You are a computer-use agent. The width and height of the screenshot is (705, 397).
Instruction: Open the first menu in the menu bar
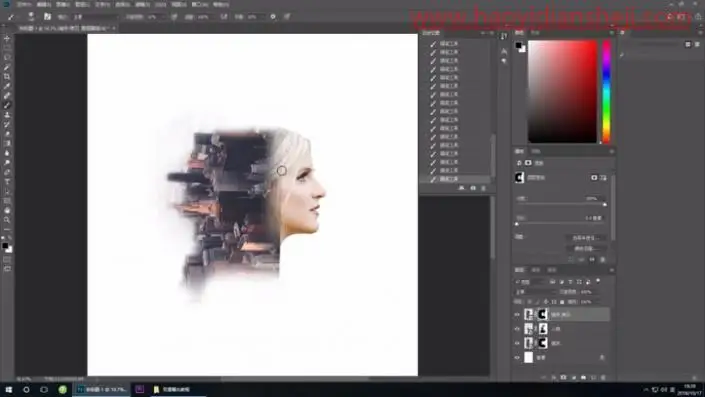point(24,4)
